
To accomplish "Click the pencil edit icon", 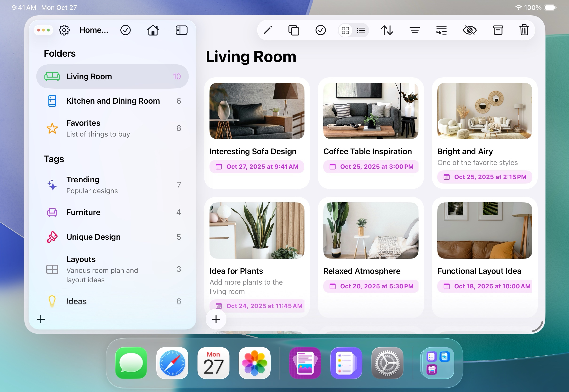I will (x=268, y=31).
